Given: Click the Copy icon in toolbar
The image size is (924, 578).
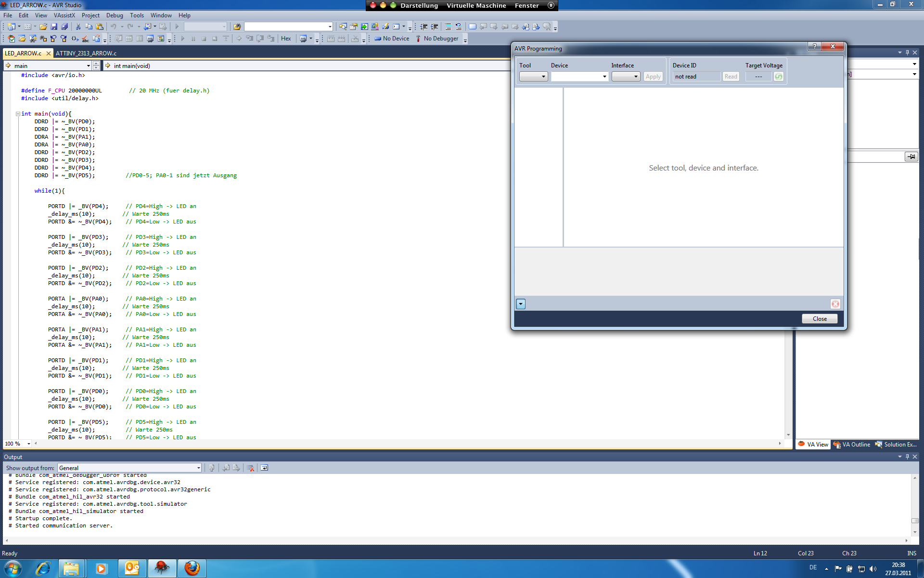Looking at the screenshot, I should [89, 26].
